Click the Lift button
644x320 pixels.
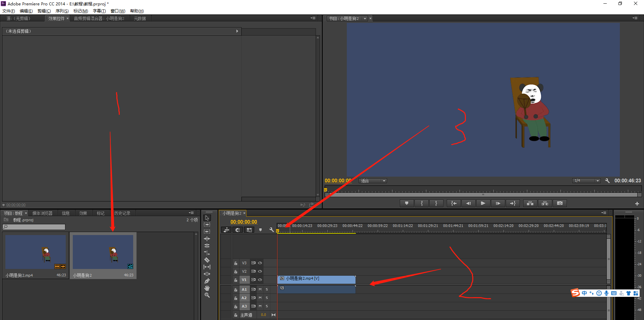coord(530,203)
